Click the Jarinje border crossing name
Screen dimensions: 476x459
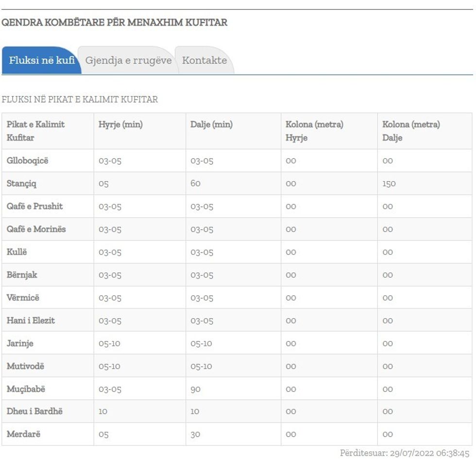pyautogui.click(x=20, y=343)
